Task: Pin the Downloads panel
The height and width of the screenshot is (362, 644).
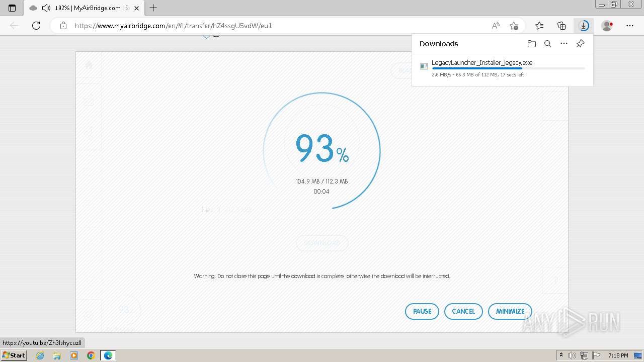Action: (x=580, y=44)
